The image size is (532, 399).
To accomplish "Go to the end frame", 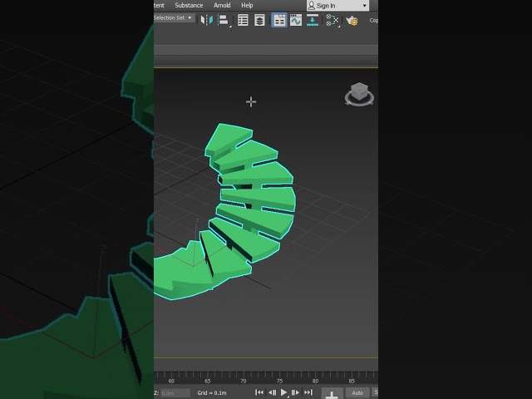I will pyautogui.click(x=308, y=392).
